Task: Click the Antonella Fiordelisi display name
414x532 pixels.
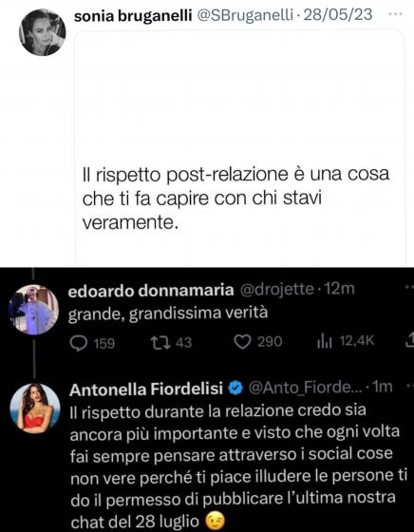Action: point(146,389)
